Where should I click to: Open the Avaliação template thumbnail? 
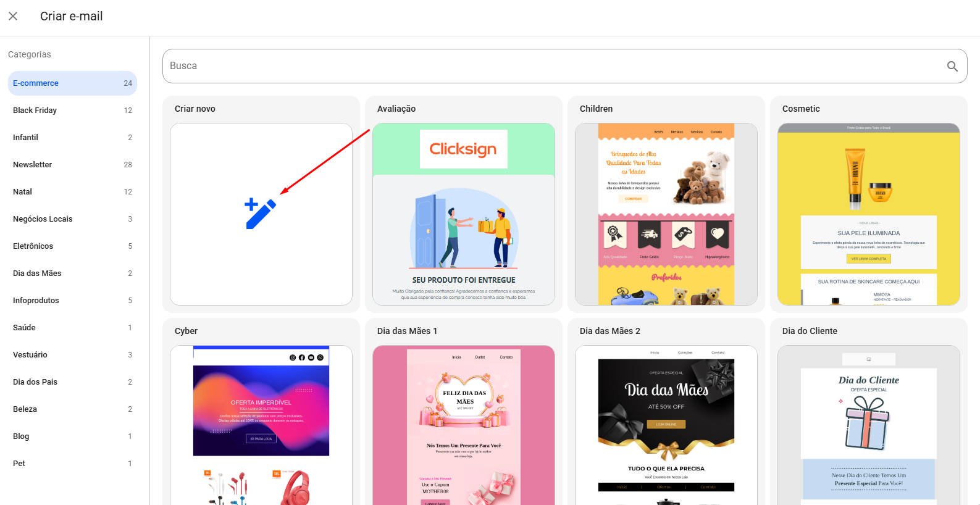coord(464,214)
